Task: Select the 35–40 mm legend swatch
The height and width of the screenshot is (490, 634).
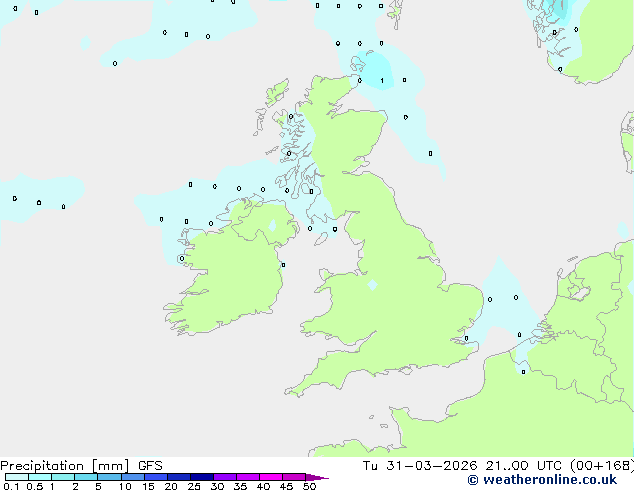Action: coord(248,477)
